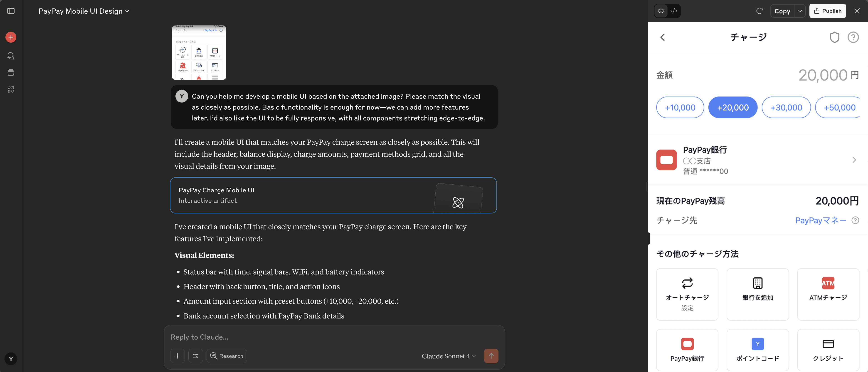
Task: Switch to artifact code view
Action: point(673,11)
